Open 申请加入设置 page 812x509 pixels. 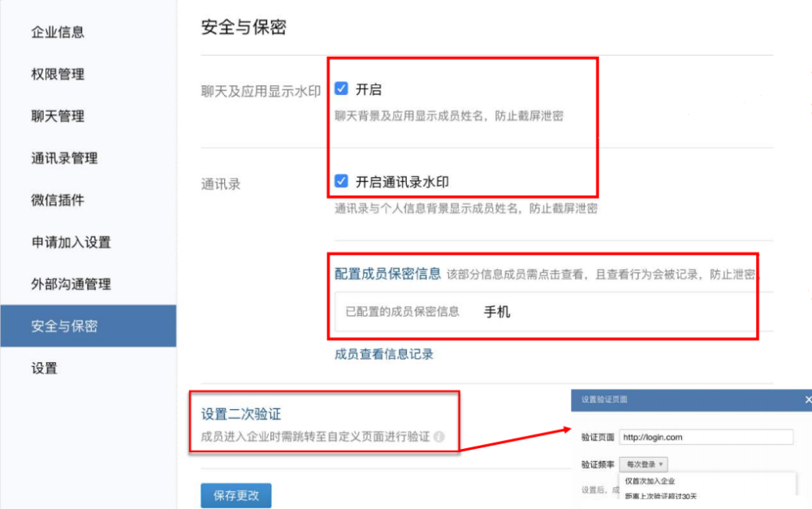point(71,242)
